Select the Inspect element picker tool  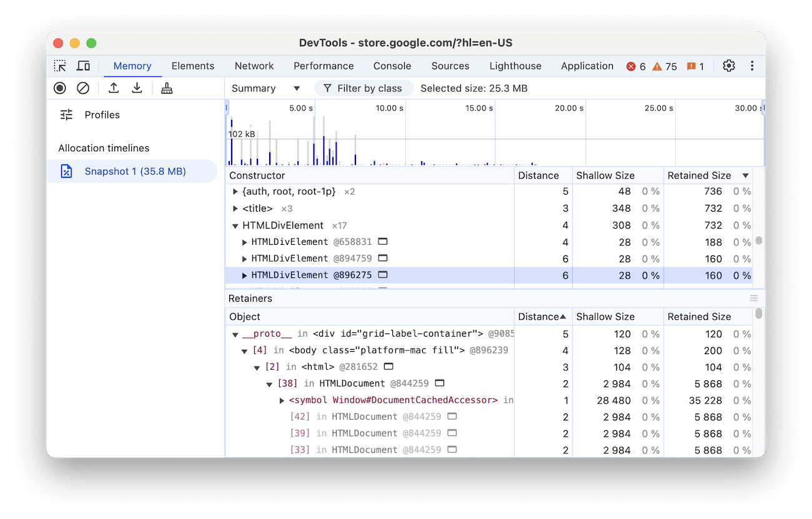[x=60, y=66]
